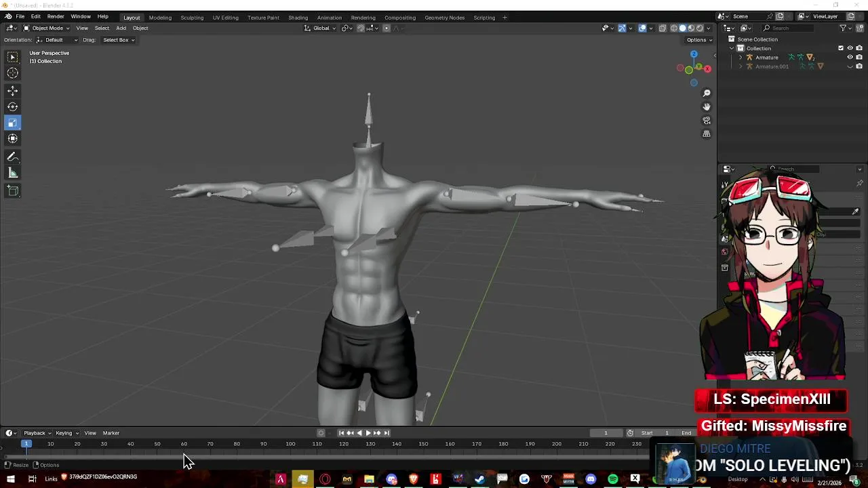The image size is (868, 488).
Task: Toggle viewport overlays
Action: coord(642,28)
